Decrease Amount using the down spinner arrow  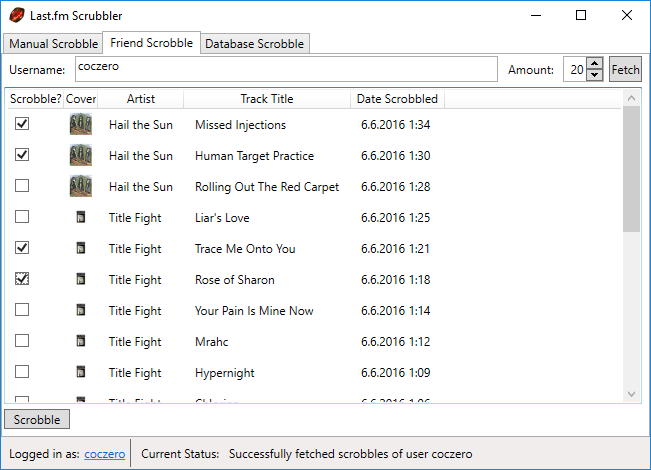tap(595, 75)
